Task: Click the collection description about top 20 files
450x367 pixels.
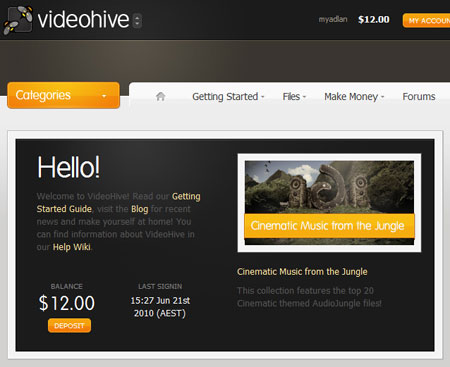Action: pyautogui.click(x=309, y=297)
